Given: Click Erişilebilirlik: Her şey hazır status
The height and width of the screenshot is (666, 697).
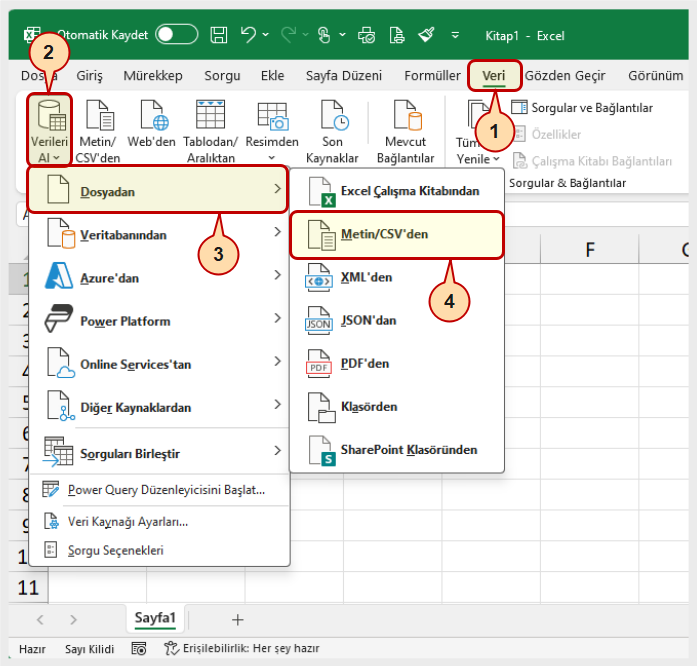Looking at the screenshot, I should tap(242, 649).
